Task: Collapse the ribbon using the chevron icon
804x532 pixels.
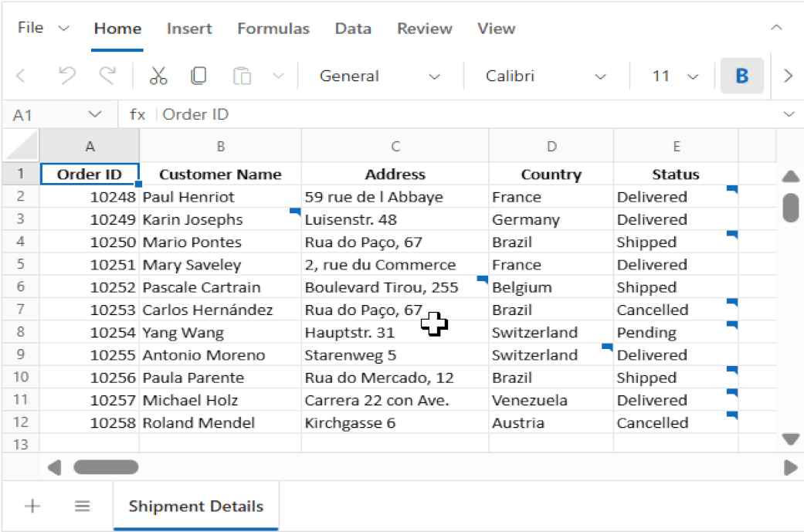Action: [776, 28]
